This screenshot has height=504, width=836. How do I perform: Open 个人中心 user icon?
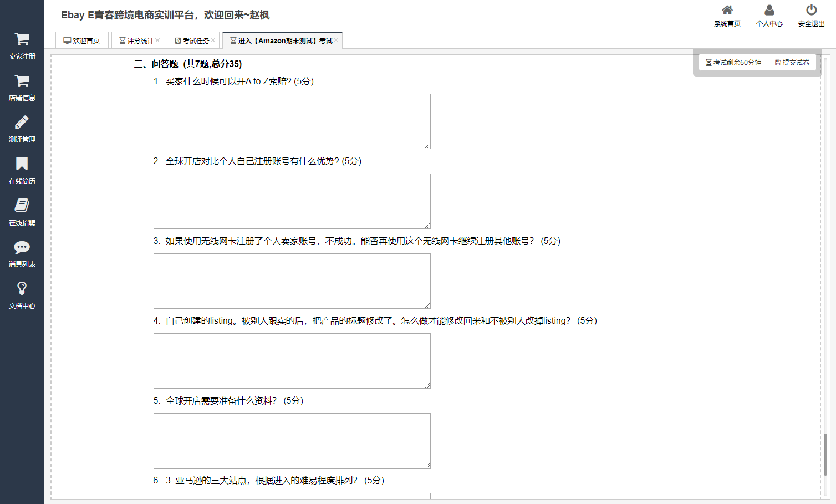pyautogui.click(x=769, y=10)
